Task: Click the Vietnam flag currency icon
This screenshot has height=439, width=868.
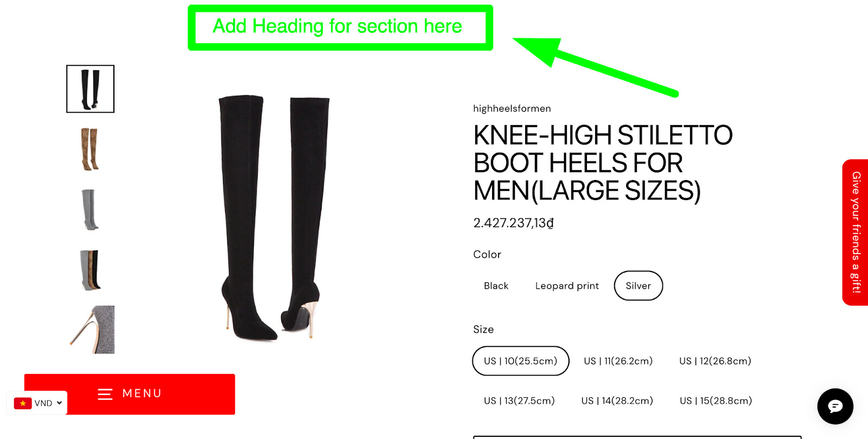Action: click(23, 403)
